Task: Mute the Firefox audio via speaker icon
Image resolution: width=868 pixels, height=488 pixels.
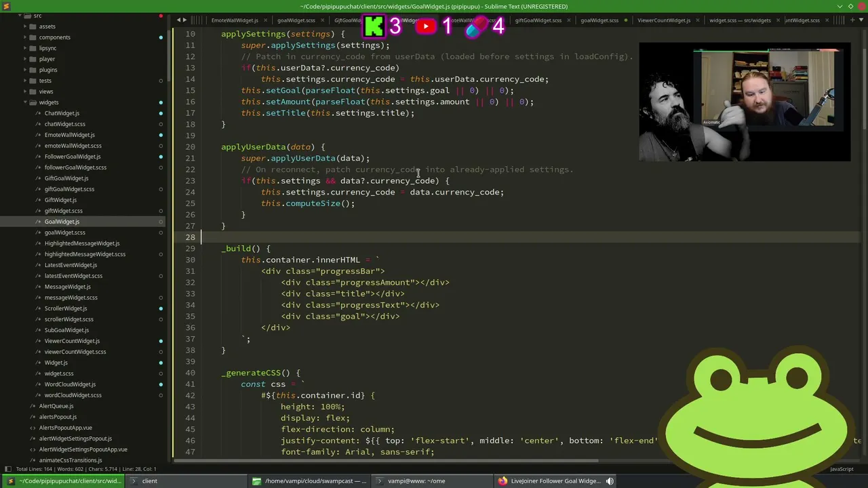Action: click(x=610, y=481)
